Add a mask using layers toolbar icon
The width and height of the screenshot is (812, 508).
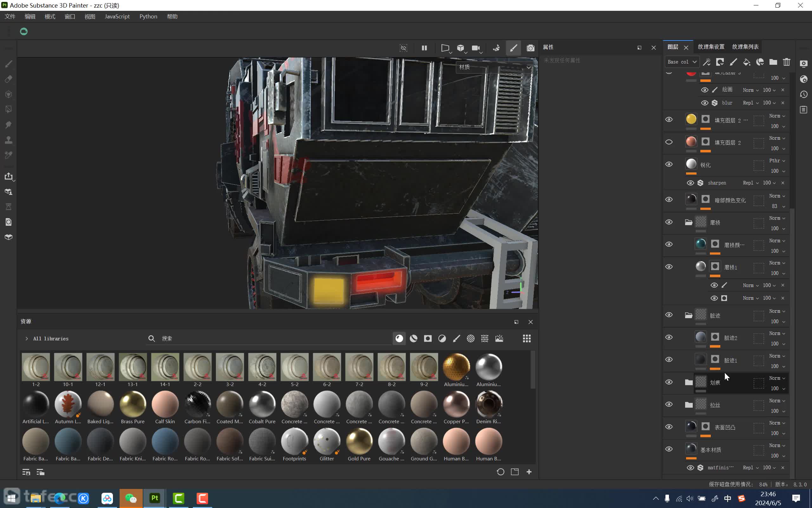pyautogui.click(x=720, y=62)
